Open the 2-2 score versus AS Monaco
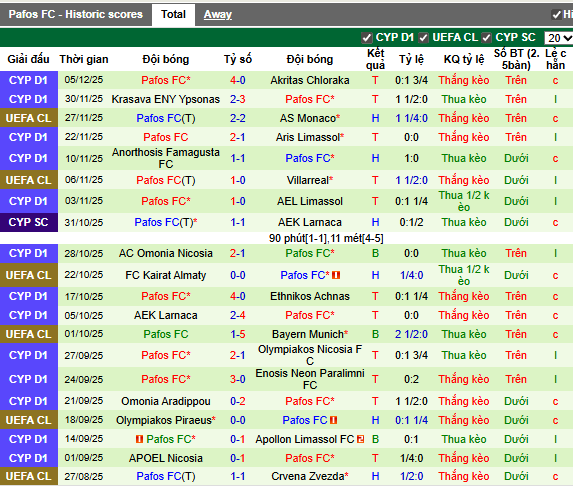Viewport: 573px width, 486px height. [238, 118]
